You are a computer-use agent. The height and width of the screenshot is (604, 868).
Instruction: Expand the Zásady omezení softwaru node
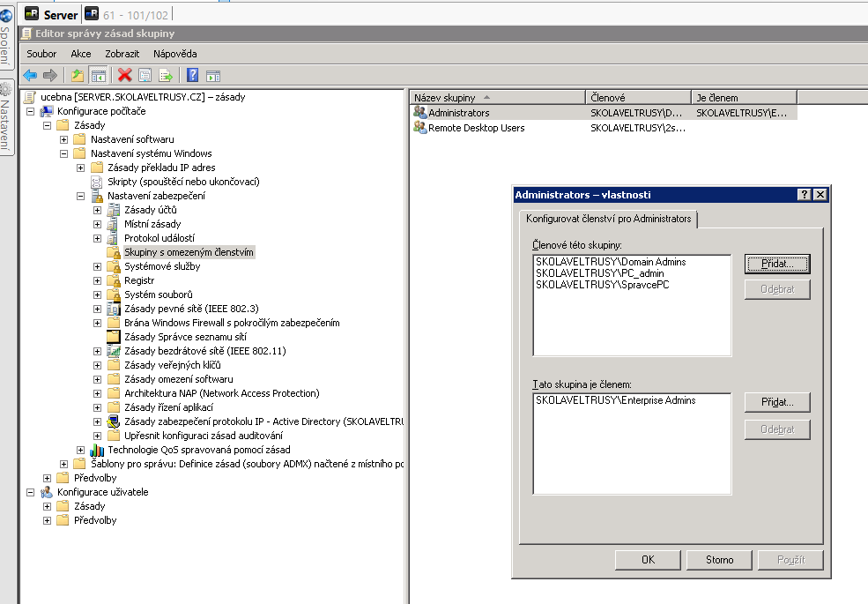pyautogui.click(x=97, y=379)
